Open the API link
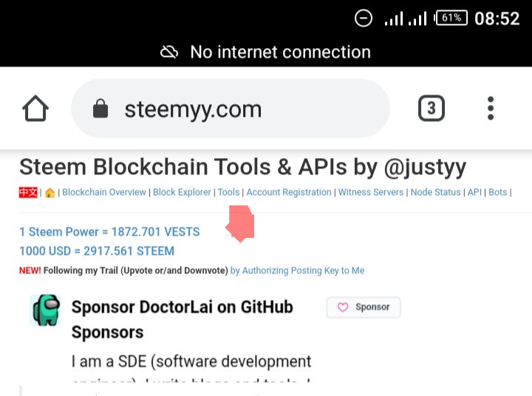532x396 pixels. [x=474, y=192]
